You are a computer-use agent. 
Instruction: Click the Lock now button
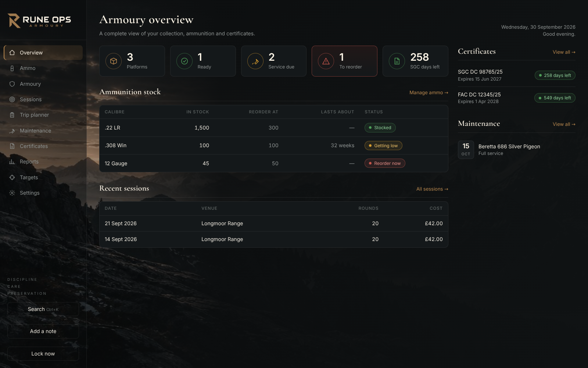tap(43, 354)
